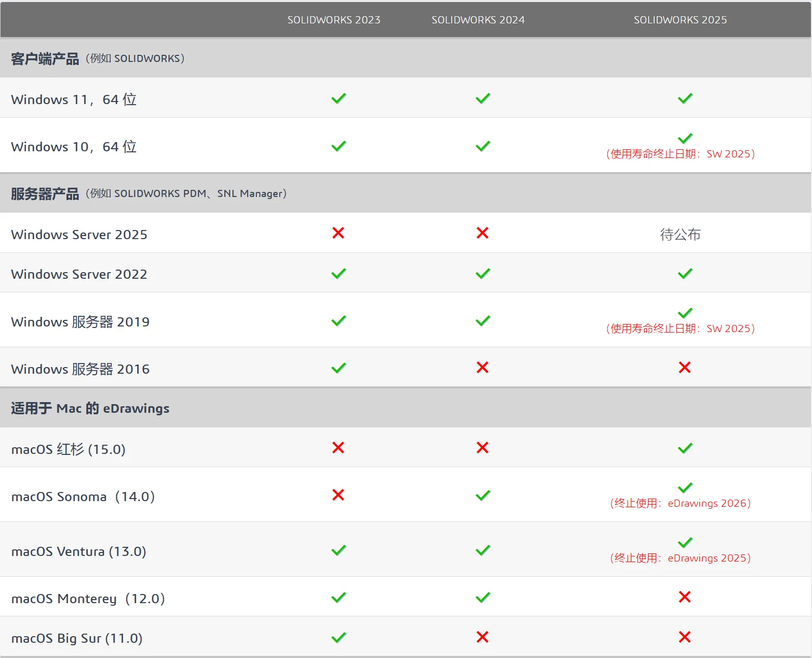
Task: Click macOS Sonoma red X under SOLIDWORKS 2023
Action: pyautogui.click(x=338, y=495)
